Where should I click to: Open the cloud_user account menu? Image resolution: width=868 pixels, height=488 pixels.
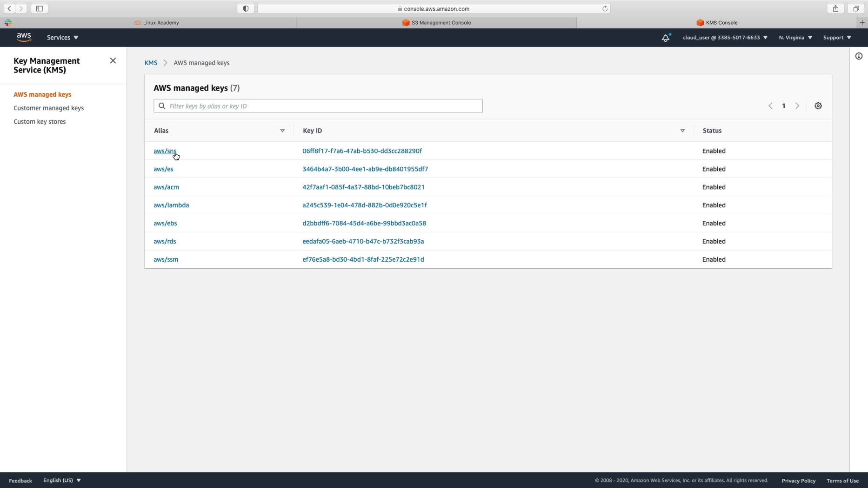tap(725, 38)
